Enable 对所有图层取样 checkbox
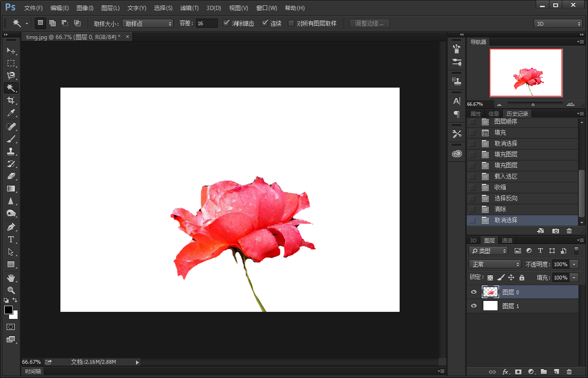Screen dimensions: 588x378 (x=291, y=23)
